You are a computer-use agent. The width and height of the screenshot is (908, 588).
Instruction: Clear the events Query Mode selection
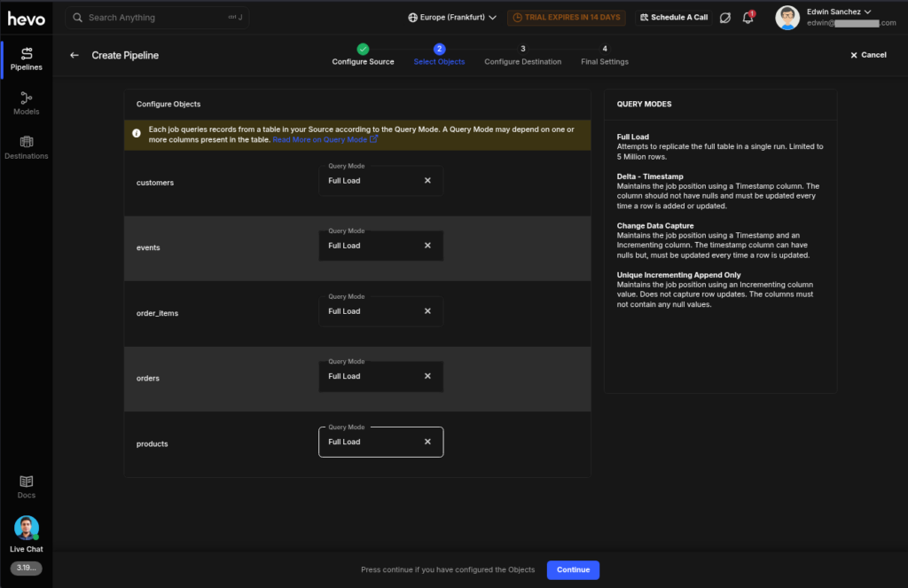pos(427,246)
